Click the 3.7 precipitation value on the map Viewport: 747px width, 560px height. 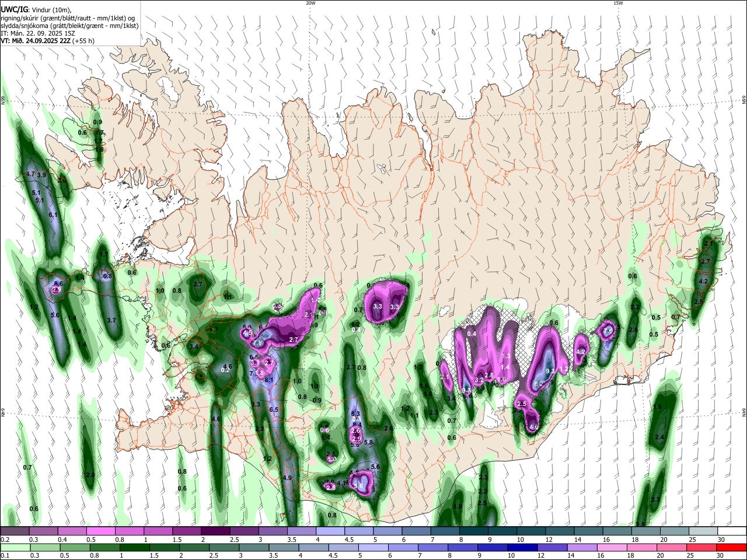coord(111,320)
